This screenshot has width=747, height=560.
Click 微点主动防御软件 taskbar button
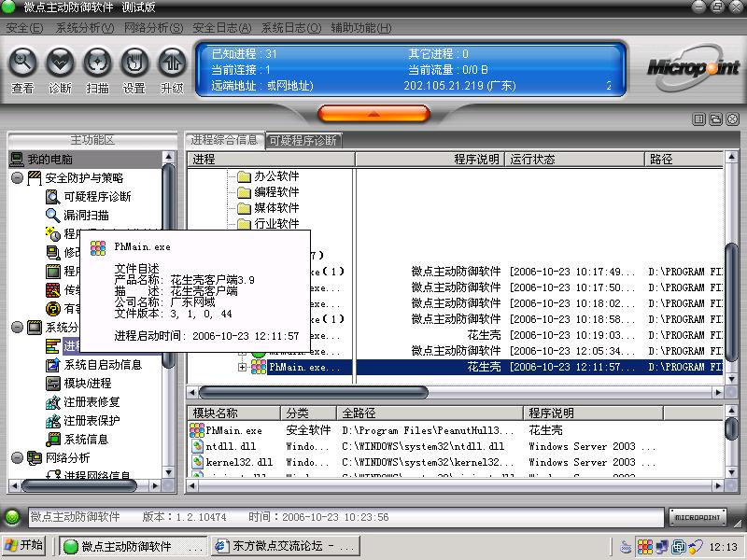[134, 546]
